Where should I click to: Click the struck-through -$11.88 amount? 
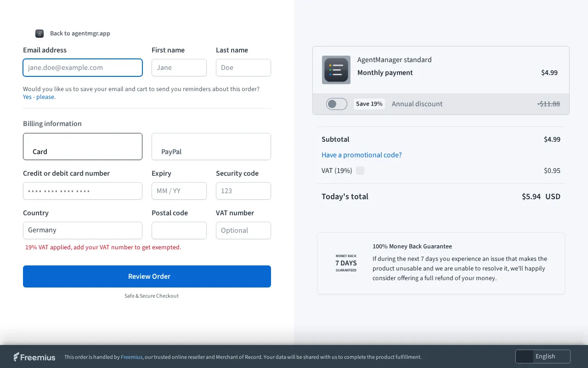coord(548,104)
